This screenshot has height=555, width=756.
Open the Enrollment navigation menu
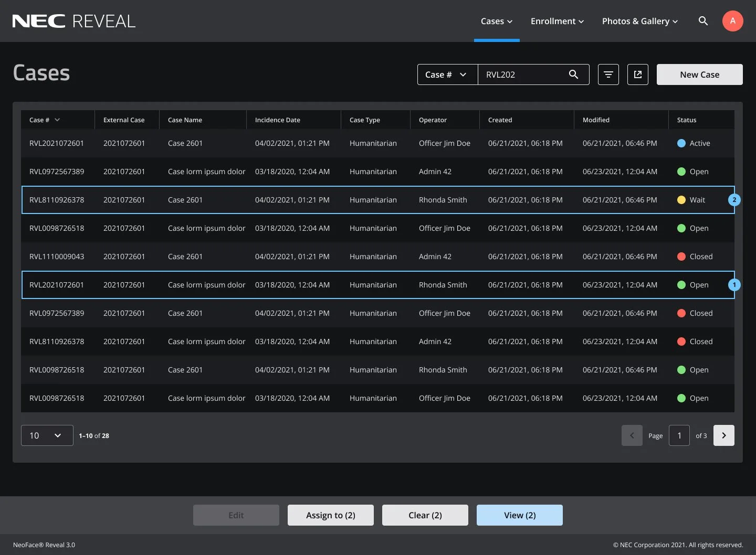pyautogui.click(x=557, y=21)
